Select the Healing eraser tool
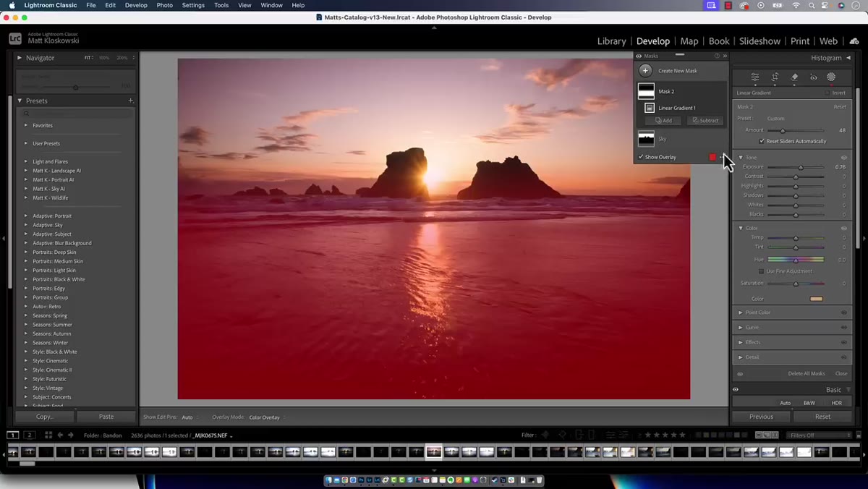The width and height of the screenshot is (868, 489). click(794, 77)
